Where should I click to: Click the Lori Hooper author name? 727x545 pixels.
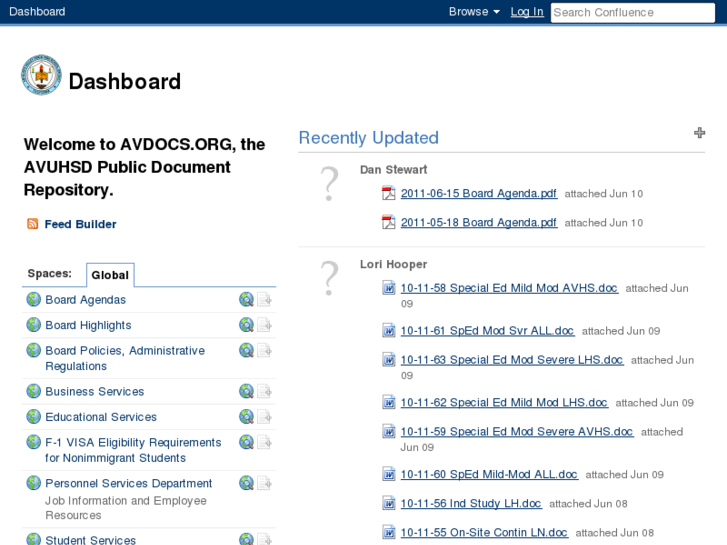393,264
